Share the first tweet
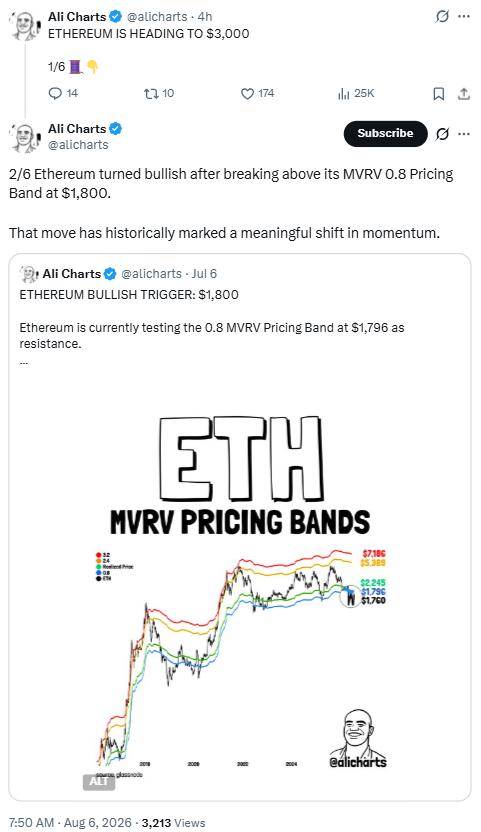This screenshot has height=832, width=481. click(464, 94)
